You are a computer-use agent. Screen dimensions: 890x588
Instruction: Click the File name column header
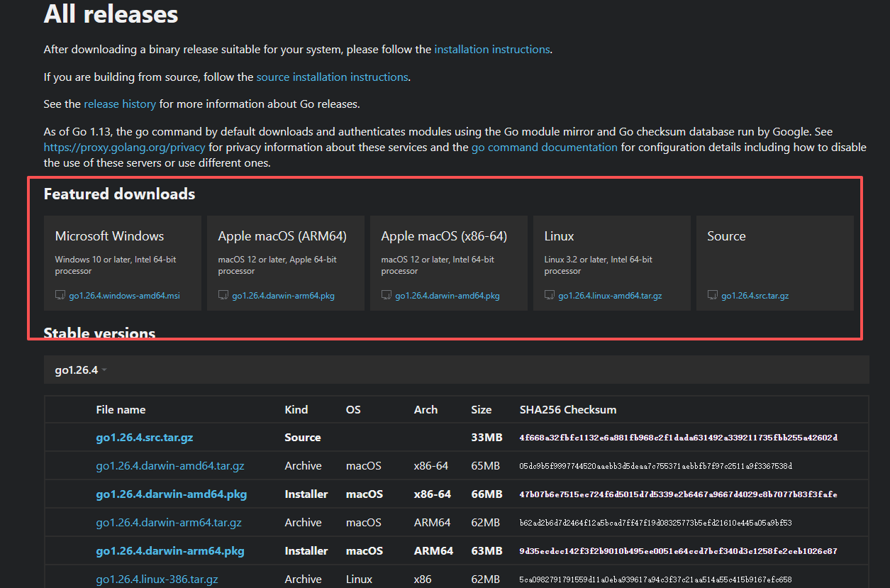(x=121, y=409)
